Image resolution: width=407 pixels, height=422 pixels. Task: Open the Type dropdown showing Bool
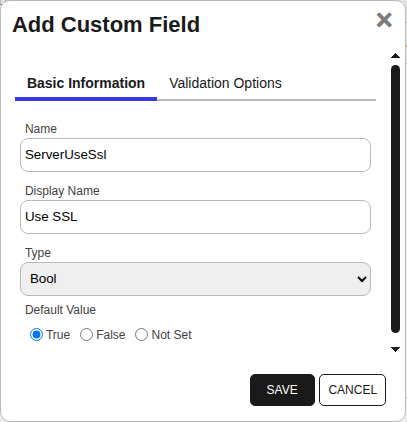(195, 279)
